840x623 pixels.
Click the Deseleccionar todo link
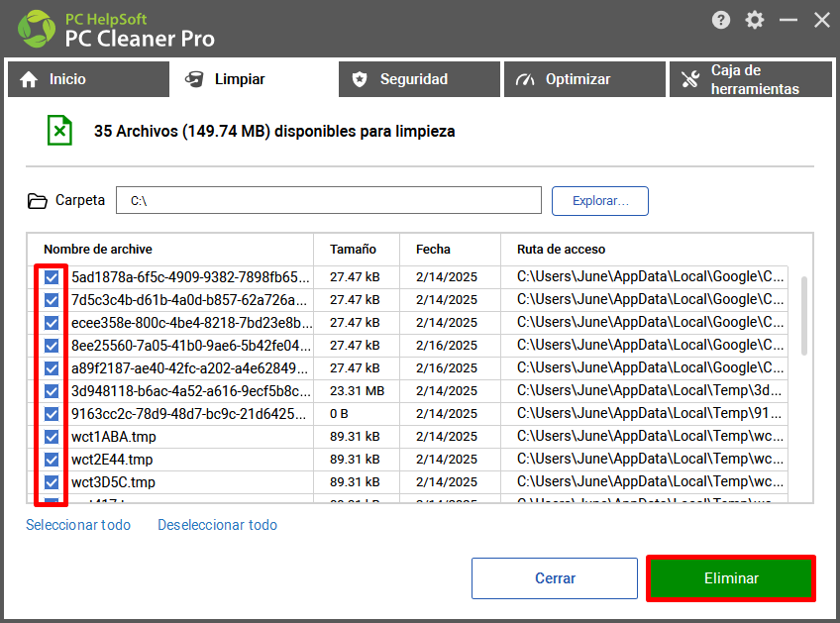point(217,525)
